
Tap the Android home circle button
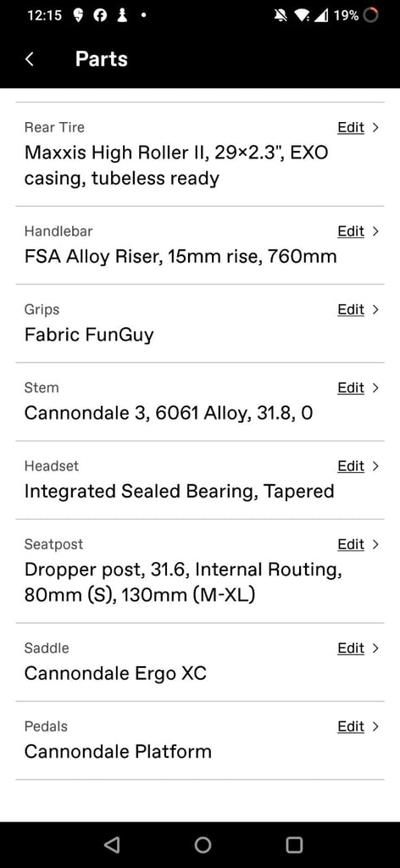click(x=203, y=844)
